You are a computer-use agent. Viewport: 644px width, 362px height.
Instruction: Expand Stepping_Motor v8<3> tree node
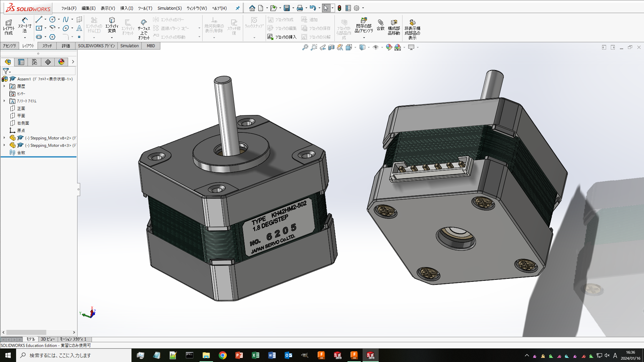[x=4, y=145]
